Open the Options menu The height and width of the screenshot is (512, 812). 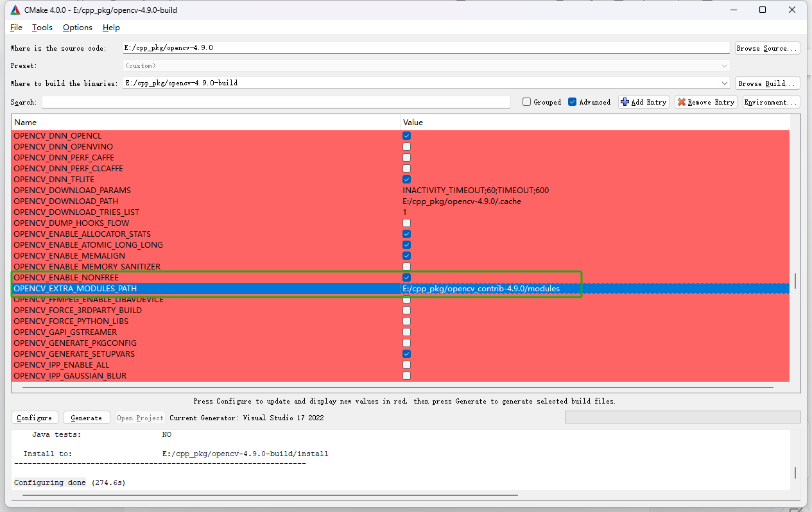tap(77, 27)
